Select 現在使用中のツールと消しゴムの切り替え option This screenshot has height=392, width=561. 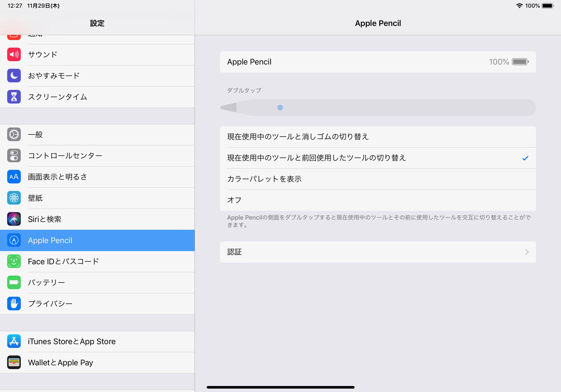point(378,137)
